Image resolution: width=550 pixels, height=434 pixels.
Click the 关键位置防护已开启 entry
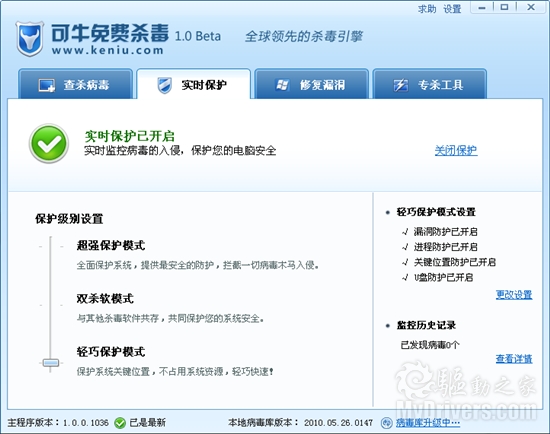(x=455, y=262)
